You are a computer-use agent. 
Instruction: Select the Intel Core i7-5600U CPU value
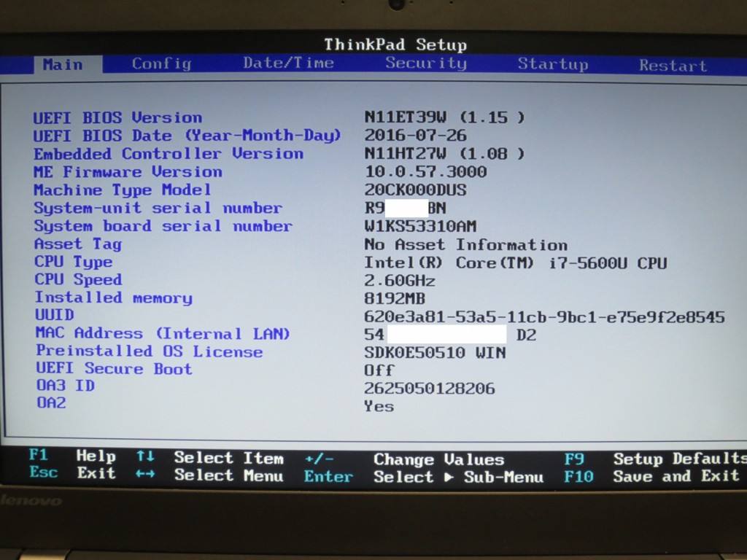[x=516, y=262]
